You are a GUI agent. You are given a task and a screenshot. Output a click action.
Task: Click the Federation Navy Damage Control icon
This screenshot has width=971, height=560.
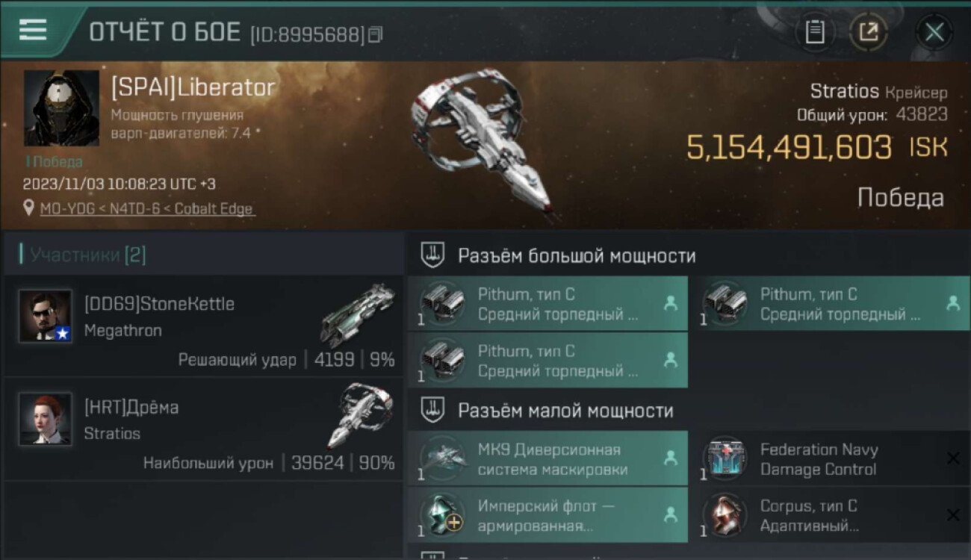pos(725,458)
